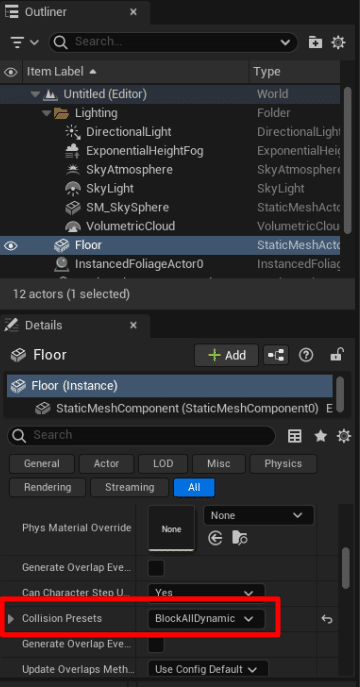The width and height of the screenshot is (360, 687).
Task: Open Outliner settings gear icon
Action: [x=338, y=42]
